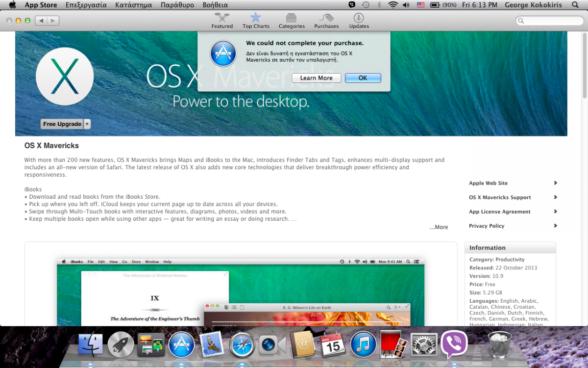The height and width of the screenshot is (368, 588).
Task: Open Mission Control in the Dock
Action: 151,345
